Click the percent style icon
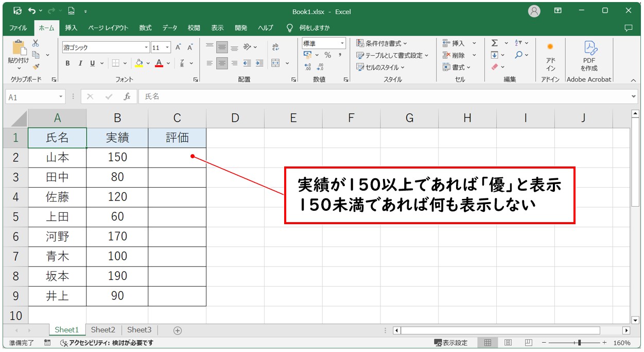 pyautogui.click(x=327, y=55)
